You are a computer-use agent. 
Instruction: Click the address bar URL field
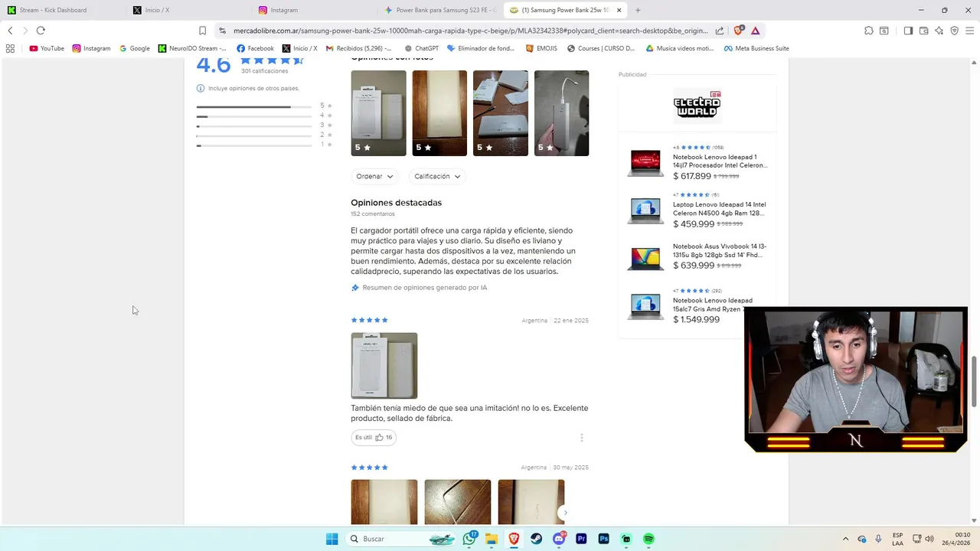pos(470,31)
